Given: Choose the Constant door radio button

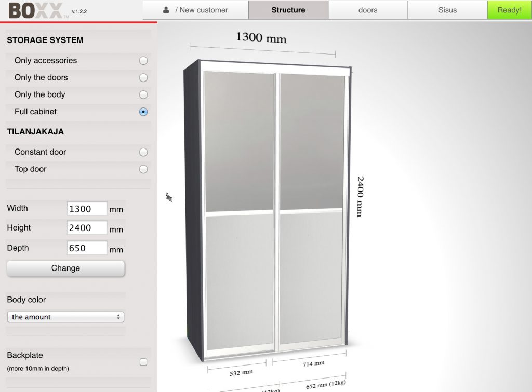Looking at the screenshot, I should [x=143, y=152].
